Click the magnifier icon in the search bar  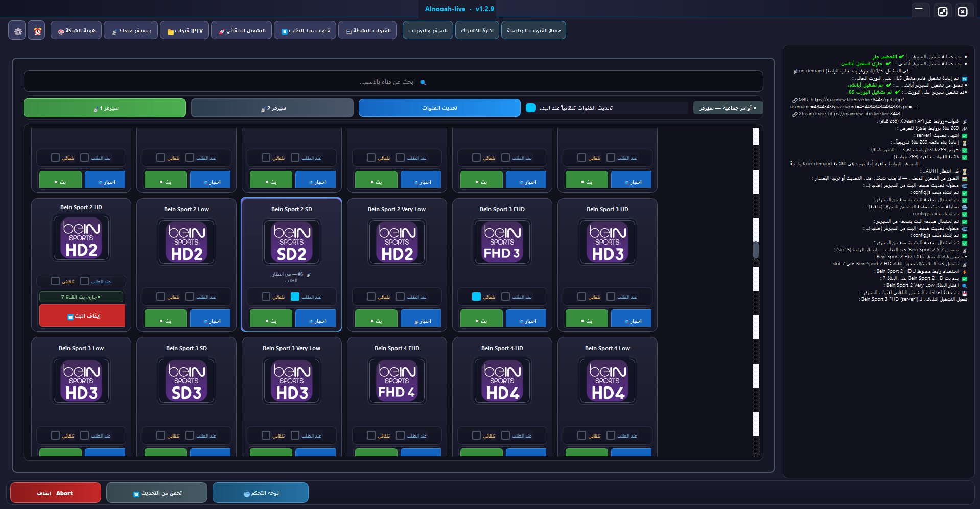click(x=423, y=82)
